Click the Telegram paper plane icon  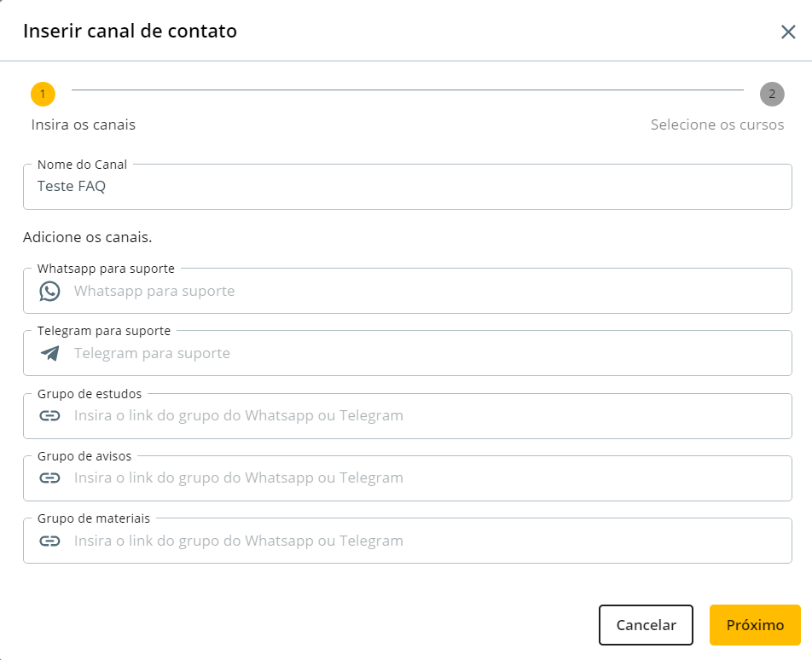pyautogui.click(x=50, y=353)
